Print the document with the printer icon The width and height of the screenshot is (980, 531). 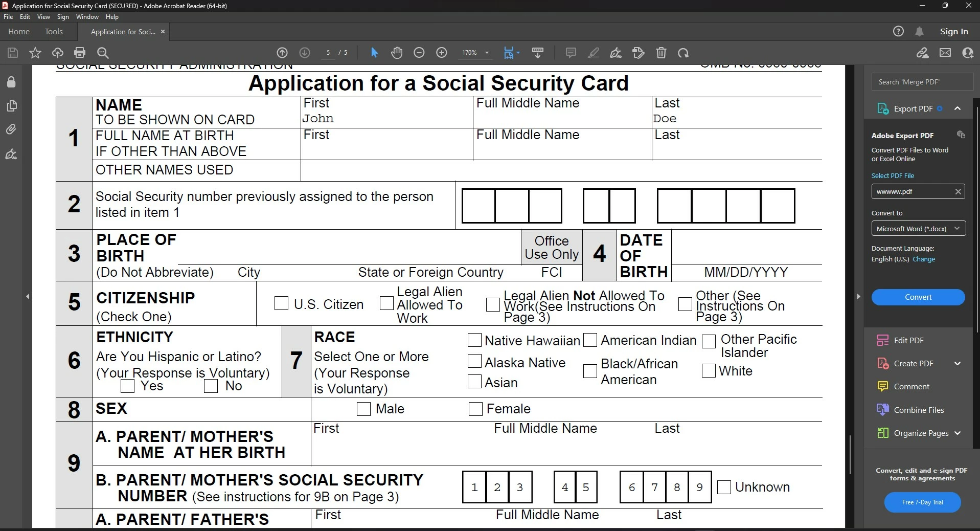pos(80,53)
